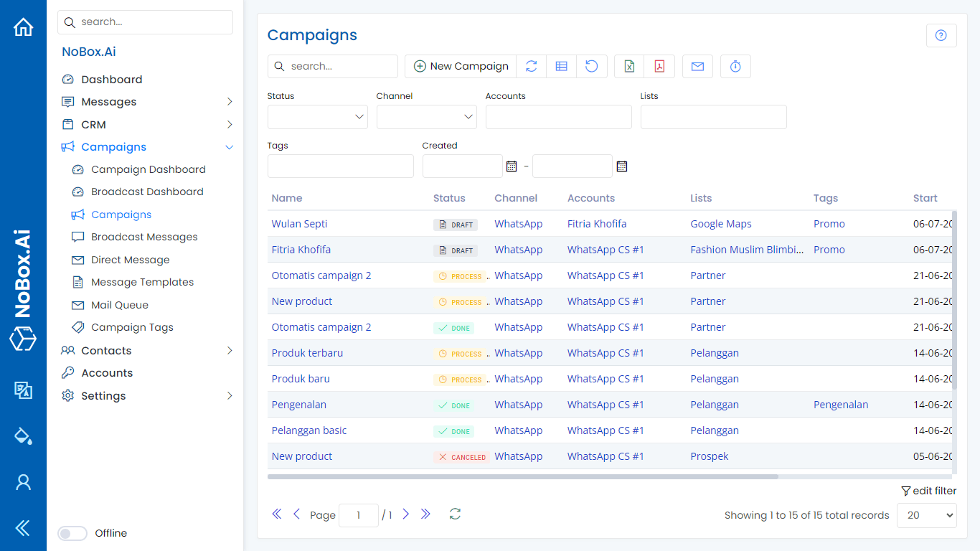The height and width of the screenshot is (551, 980).
Task: Open the Status filter dropdown
Action: [x=317, y=116]
